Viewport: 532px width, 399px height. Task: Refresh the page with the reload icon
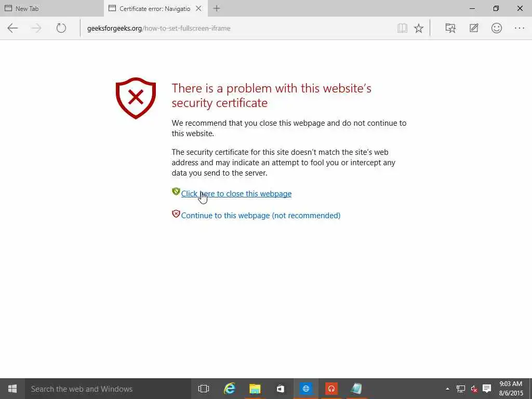point(61,28)
